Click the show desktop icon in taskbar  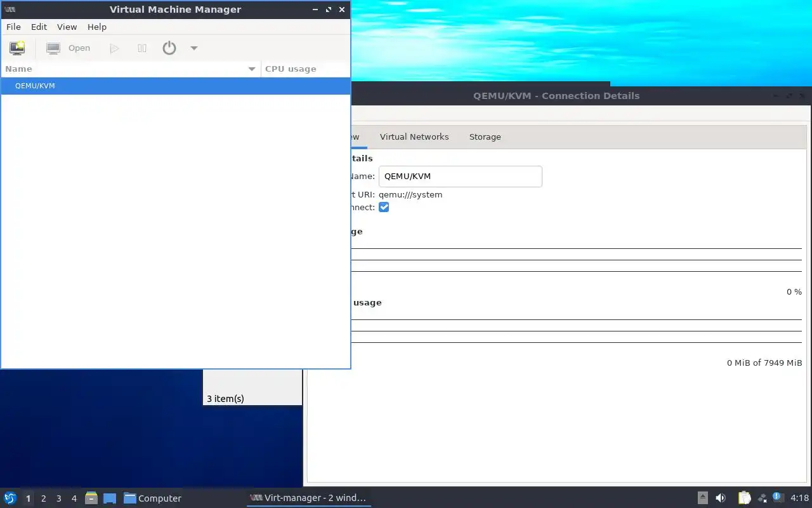coord(110,498)
